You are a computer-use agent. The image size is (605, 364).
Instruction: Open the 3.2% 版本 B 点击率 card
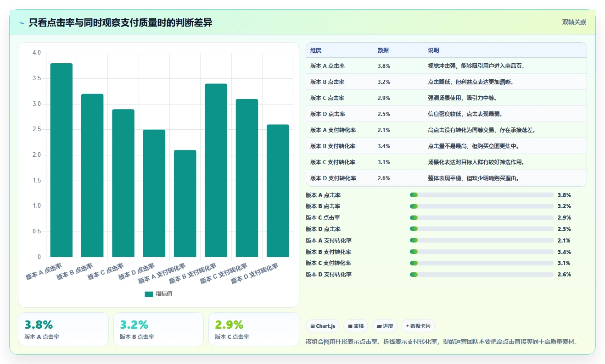(158, 329)
